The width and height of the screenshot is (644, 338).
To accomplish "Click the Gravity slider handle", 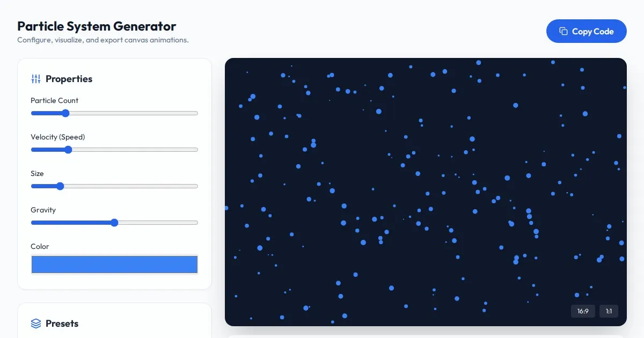I will coord(114,223).
